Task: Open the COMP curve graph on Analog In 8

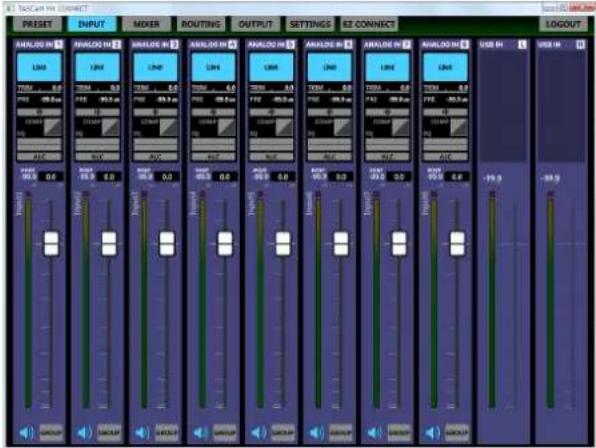Action: tap(459, 127)
